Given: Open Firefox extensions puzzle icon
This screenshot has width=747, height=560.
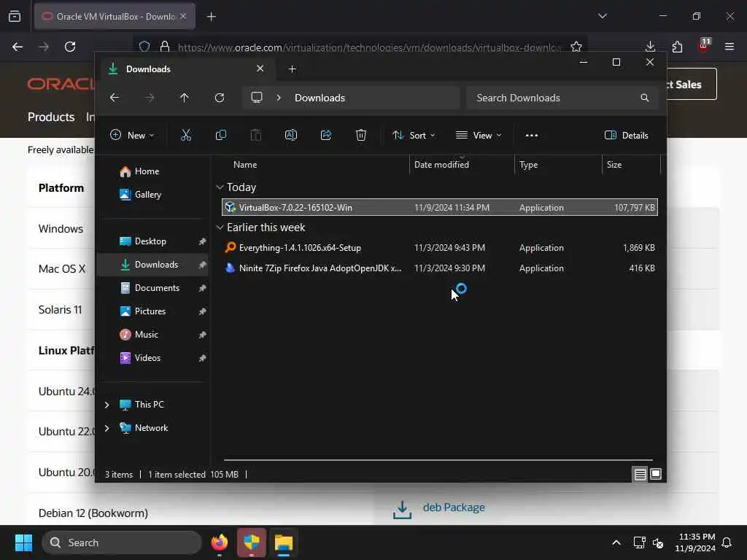Looking at the screenshot, I should pyautogui.click(x=677, y=47).
